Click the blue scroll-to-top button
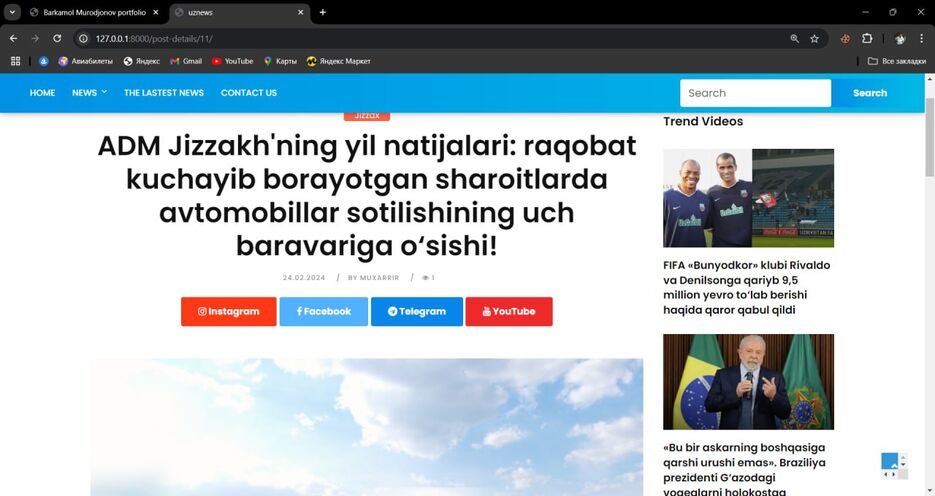The width and height of the screenshot is (935, 496). 890,461
